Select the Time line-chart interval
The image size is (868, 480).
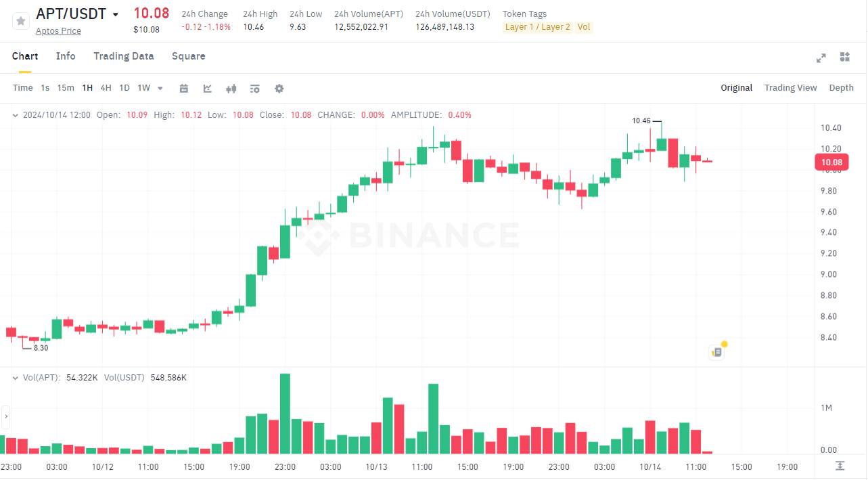[x=22, y=88]
